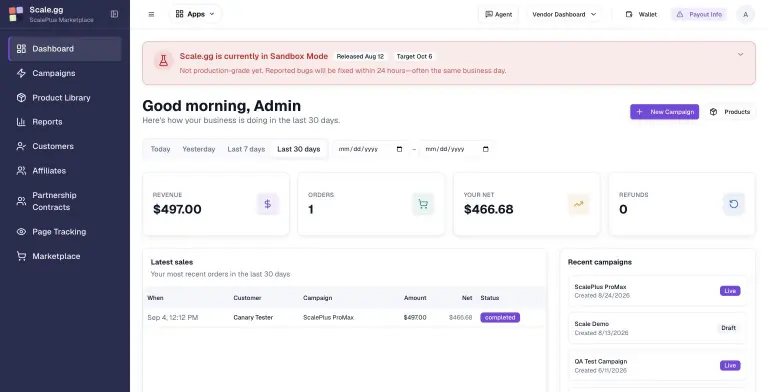
Task: Collapse the Sandbox Mode banner chevron
Action: click(741, 54)
